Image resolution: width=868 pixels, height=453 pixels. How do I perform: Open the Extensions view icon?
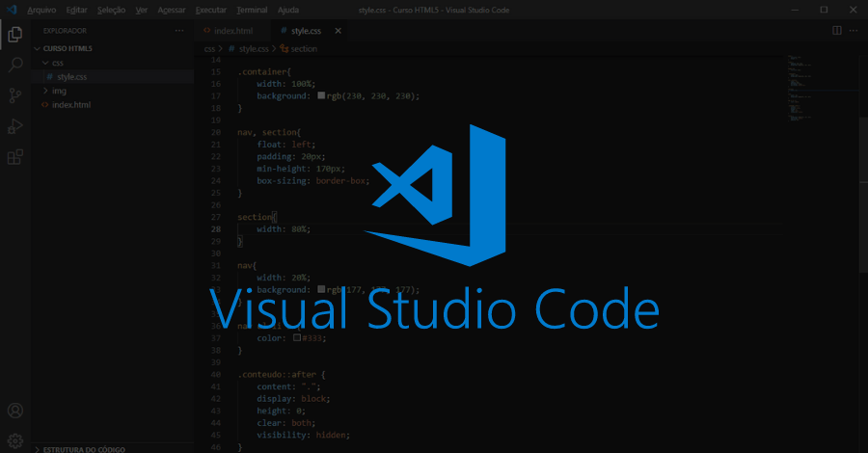pyautogui.click(x=14, y=157)
